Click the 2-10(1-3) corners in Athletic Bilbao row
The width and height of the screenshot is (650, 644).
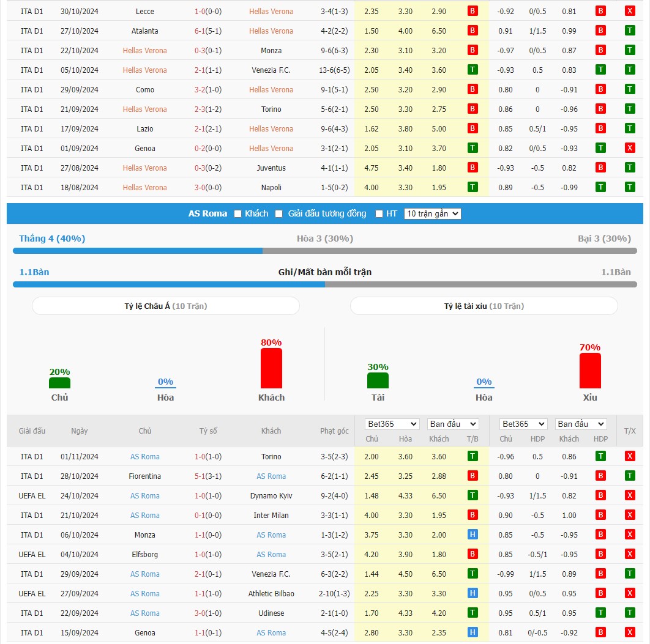334,593
